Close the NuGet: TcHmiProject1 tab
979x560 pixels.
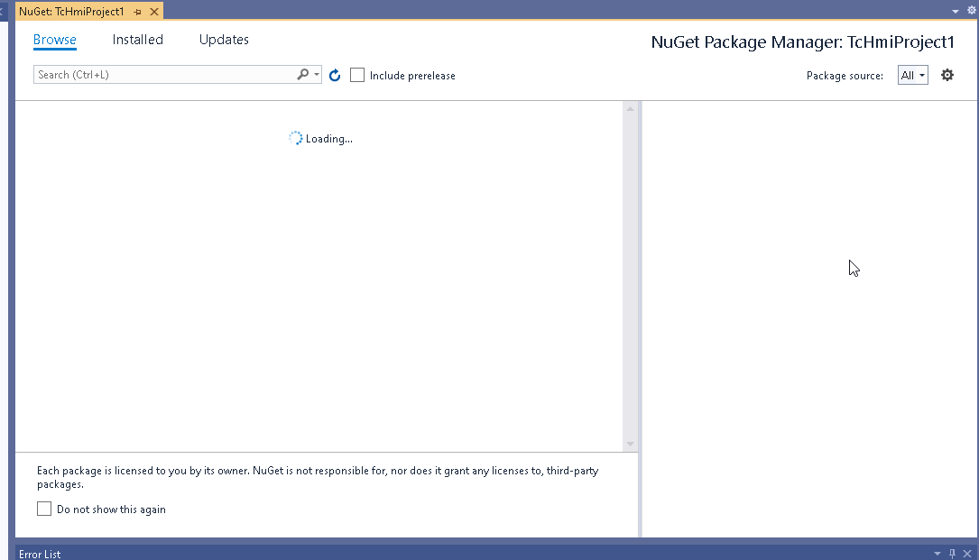point(154,12)
